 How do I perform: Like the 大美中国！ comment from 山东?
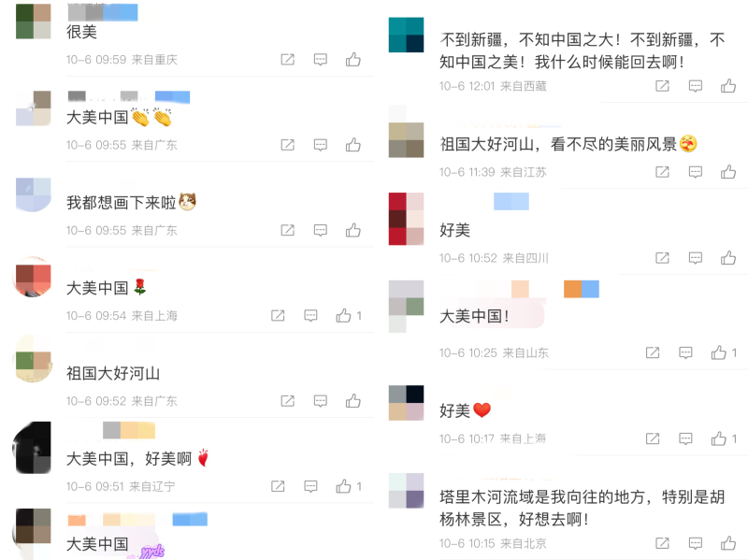click(718, 352)
